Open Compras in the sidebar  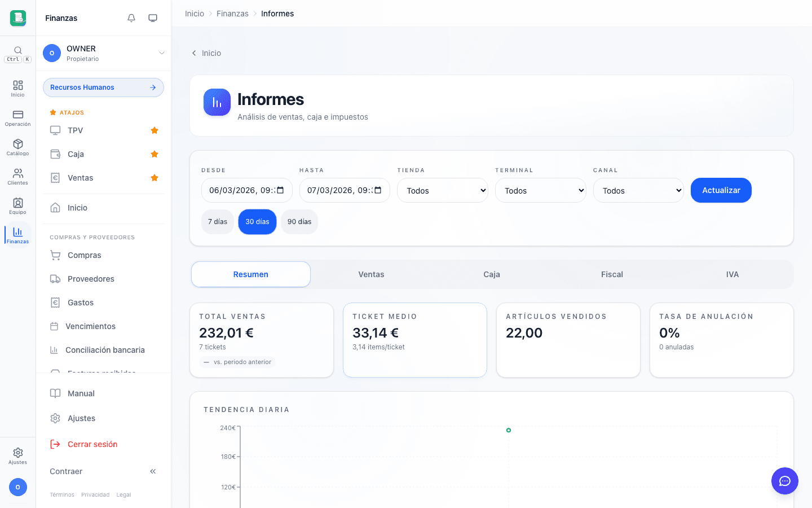pos(104,255)
